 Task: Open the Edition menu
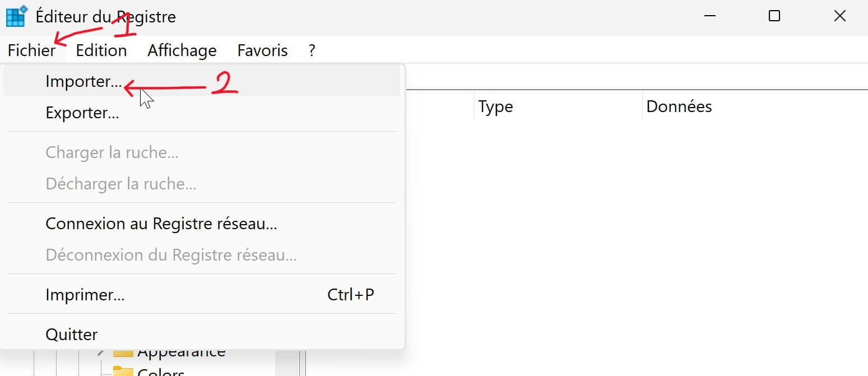tap(101, 50)
